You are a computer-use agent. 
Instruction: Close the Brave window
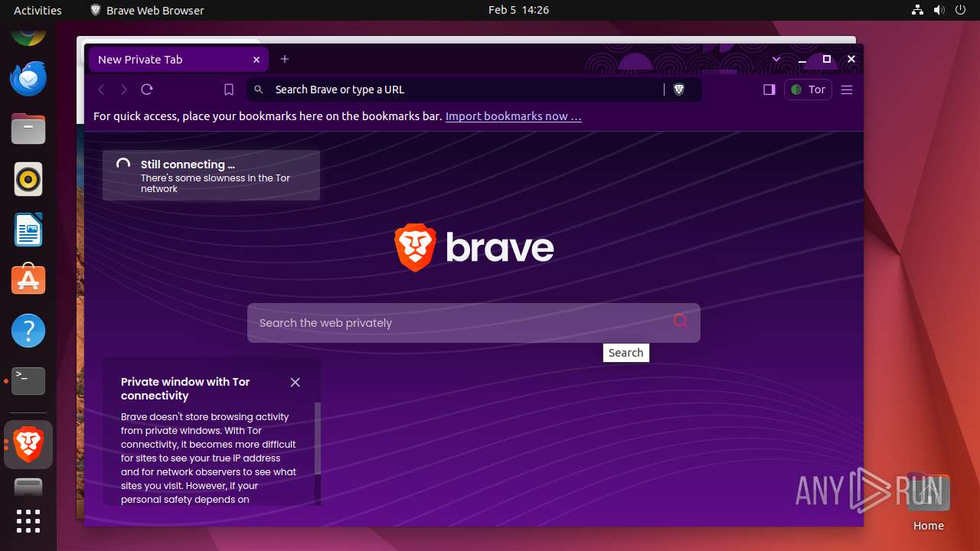click(x=851, y=59)
